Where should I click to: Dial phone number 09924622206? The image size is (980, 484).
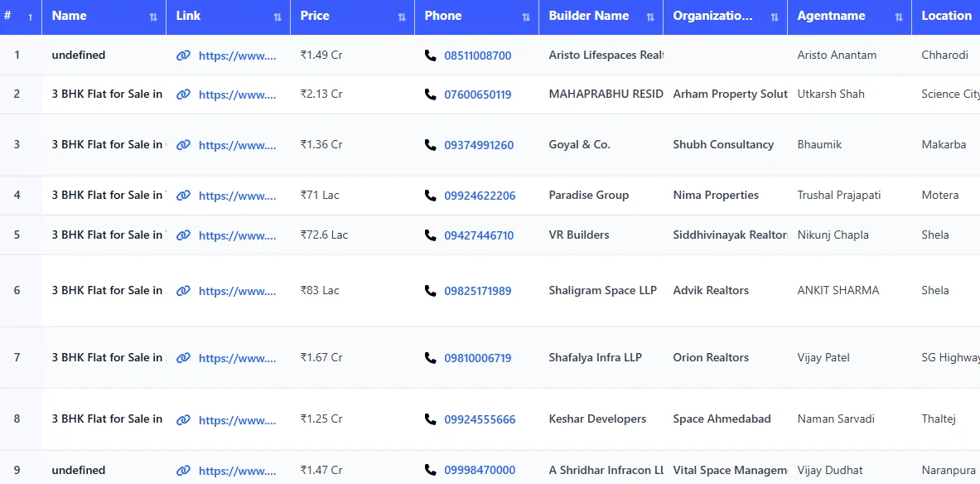pos(480,196)
